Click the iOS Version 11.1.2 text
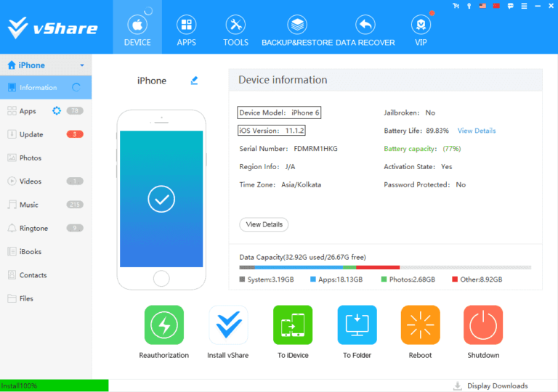The image size is (558, 392). click(x=271, y=131)
